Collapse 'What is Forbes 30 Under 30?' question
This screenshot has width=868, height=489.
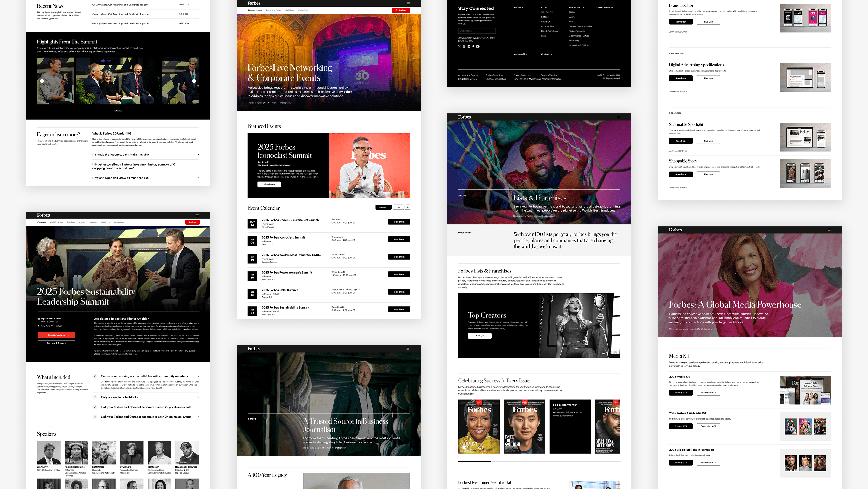click(198, 134)
